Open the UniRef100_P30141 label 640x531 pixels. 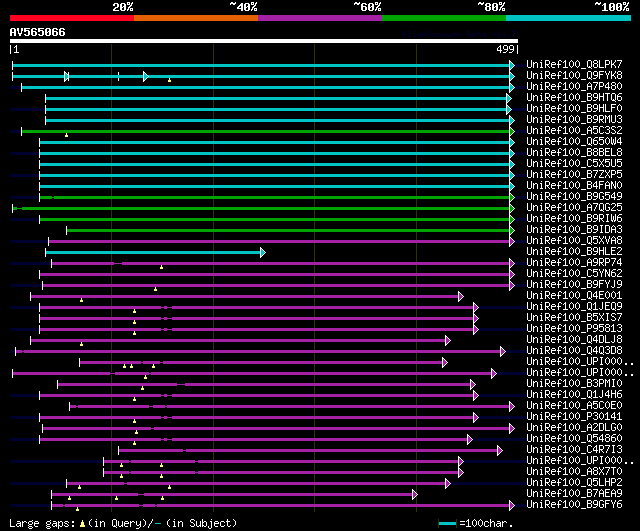[x=574, y=417]
